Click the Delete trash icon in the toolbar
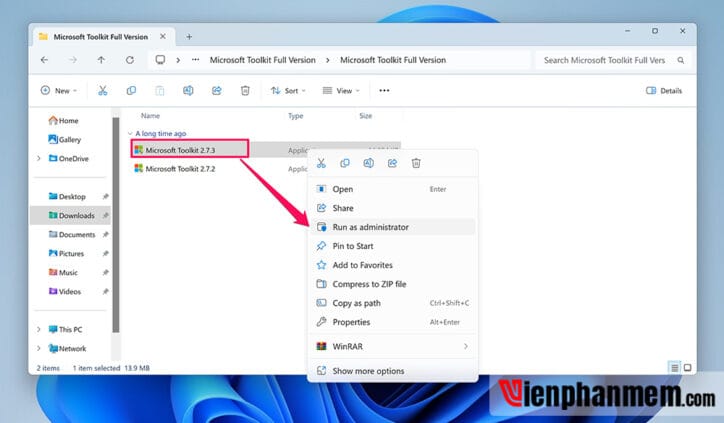The height and width of the screenshot is (423, 724). (x=245, y=91)
